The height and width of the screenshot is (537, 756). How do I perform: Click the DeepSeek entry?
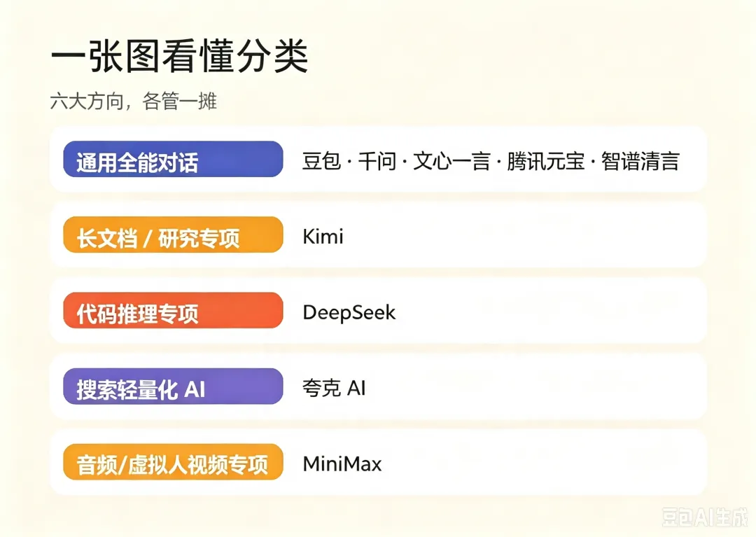(x=349, y=313)
